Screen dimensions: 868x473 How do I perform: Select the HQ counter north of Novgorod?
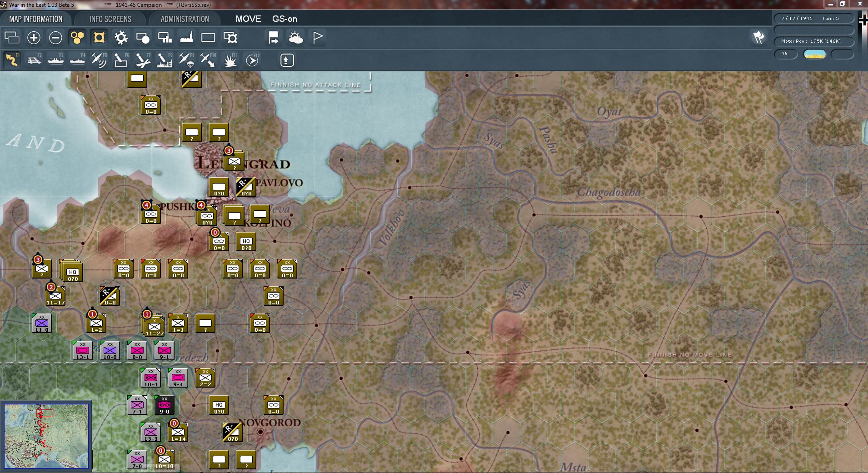pos(219,405)
